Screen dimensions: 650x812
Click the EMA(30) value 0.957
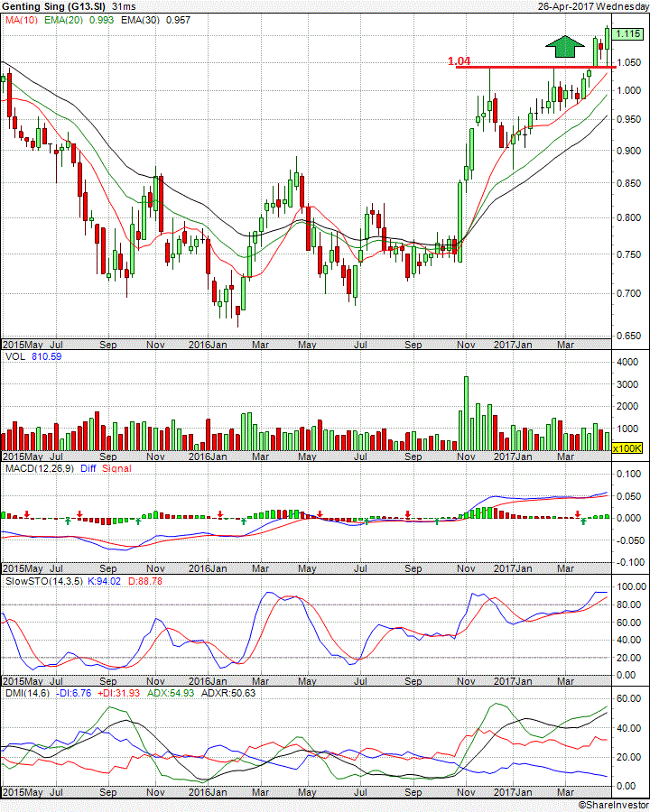(178, 20)
